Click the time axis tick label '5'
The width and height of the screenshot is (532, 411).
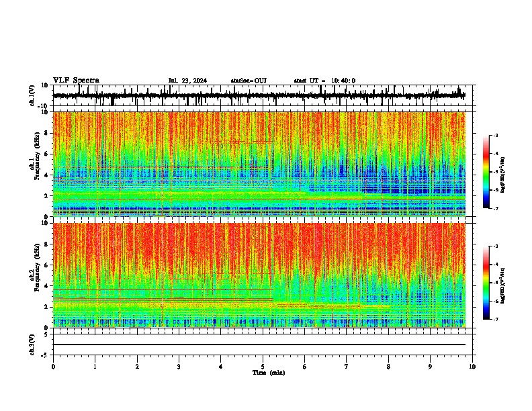pyautogui.click(x=263, y=367)
